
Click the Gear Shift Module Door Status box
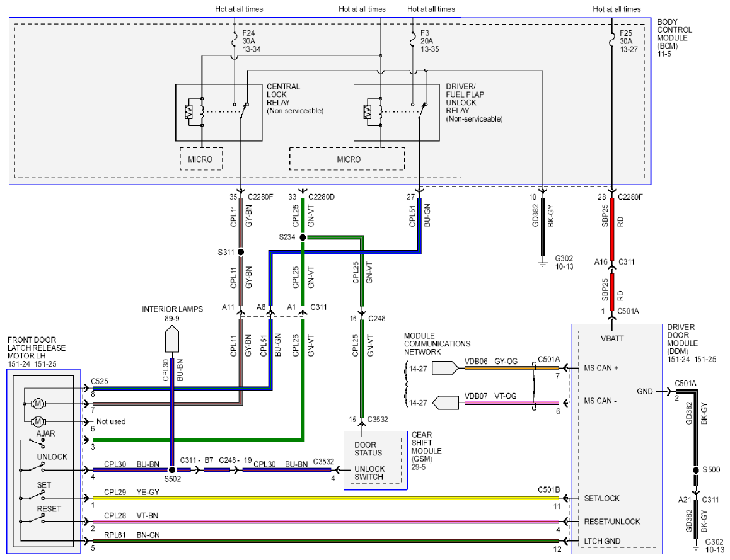click(375, 460)
